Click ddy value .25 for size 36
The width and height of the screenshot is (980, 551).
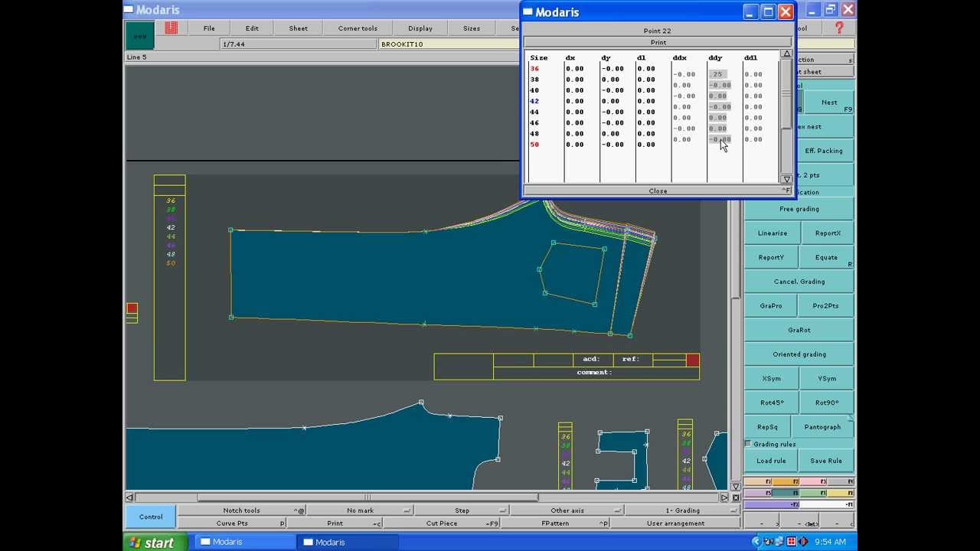[717, 74]
